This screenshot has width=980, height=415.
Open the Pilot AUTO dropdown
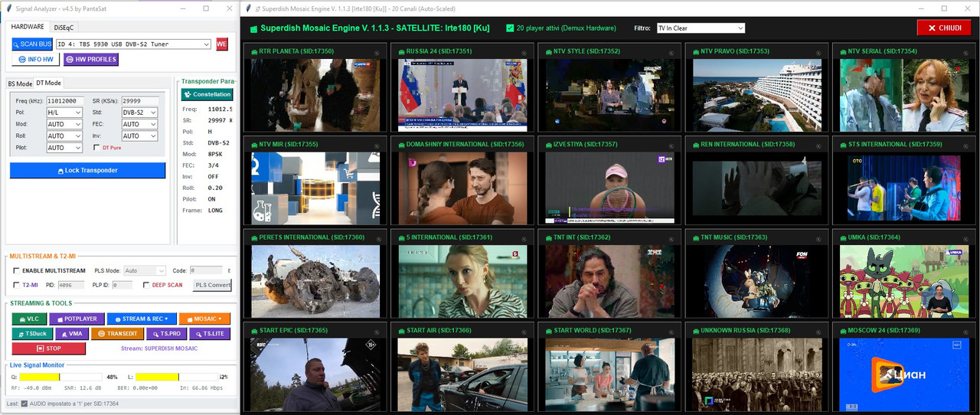pyautogui.click(x=64, y=148)
